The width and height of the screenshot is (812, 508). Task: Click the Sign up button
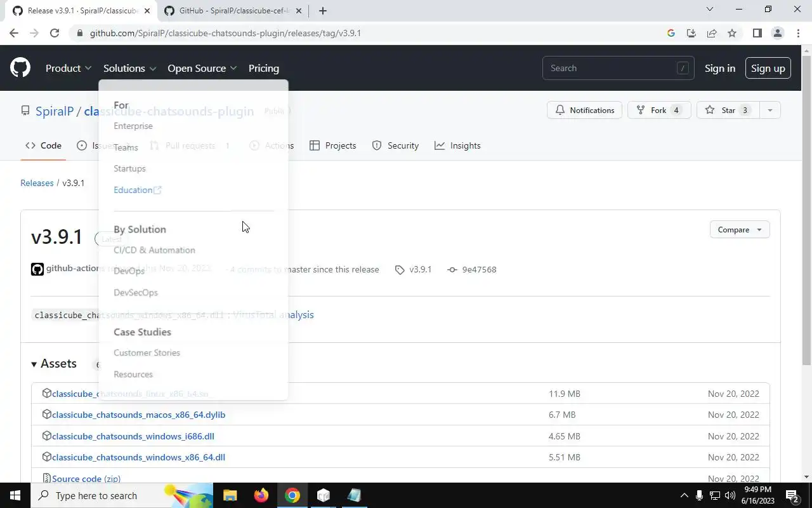(x=768, y=68)
